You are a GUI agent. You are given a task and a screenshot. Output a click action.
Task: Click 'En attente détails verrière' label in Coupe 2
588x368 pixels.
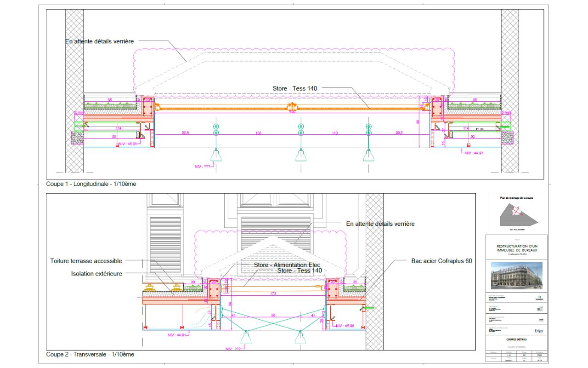tap(380, 224)
